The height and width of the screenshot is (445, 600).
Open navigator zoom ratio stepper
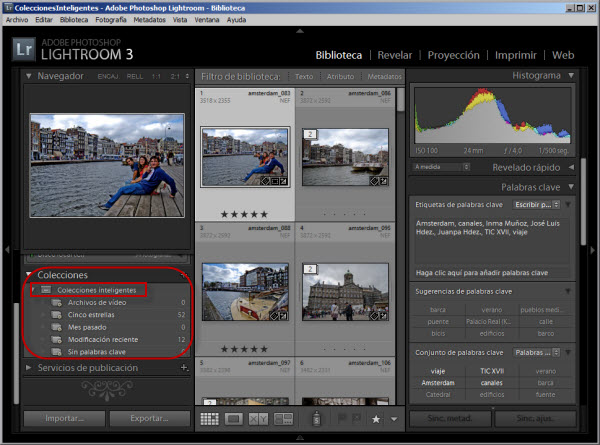pos(187,76)
